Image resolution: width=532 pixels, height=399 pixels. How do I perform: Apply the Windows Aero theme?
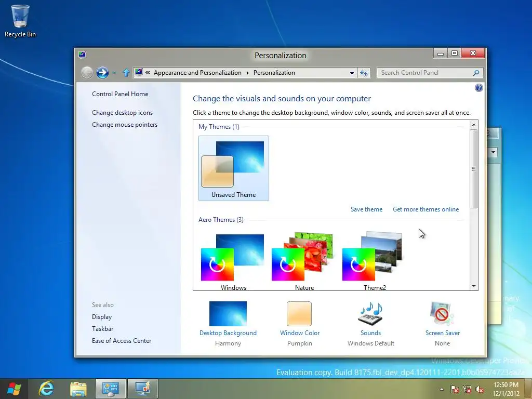[233, 261]
